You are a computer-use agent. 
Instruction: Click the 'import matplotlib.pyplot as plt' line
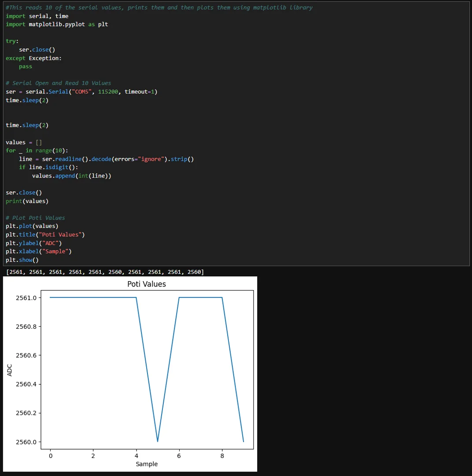click(x=57, y=24)
